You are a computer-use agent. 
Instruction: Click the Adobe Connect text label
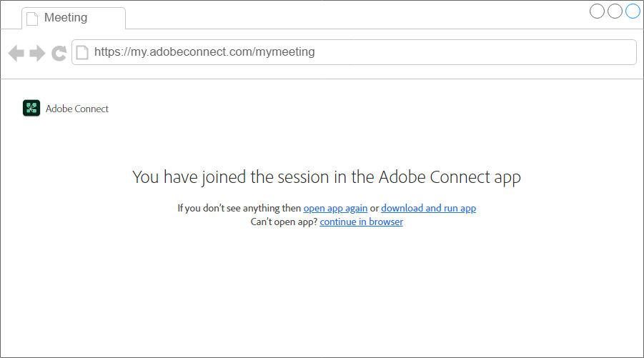[x=76, y=109]
